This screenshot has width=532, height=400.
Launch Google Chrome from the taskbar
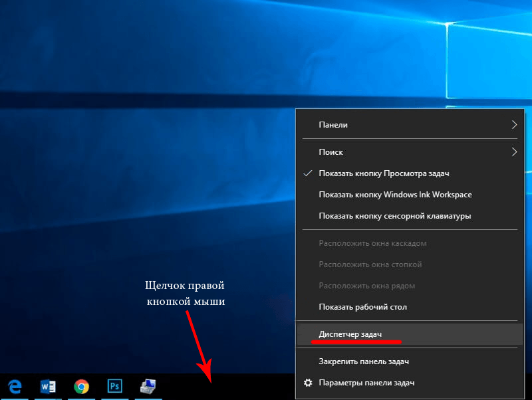(82, 387)
